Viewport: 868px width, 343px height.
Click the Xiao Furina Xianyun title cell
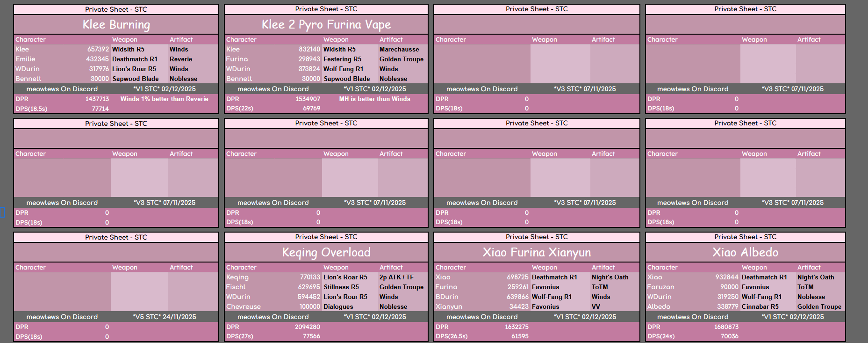pos(536,252)
